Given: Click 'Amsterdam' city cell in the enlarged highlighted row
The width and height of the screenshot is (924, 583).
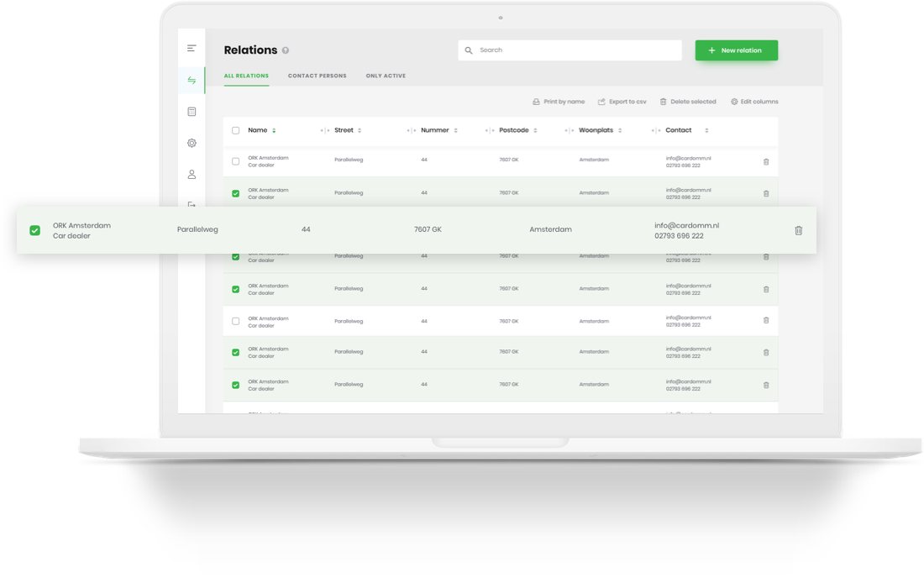Looking at the screenshot, I should [x=550, y=230].
